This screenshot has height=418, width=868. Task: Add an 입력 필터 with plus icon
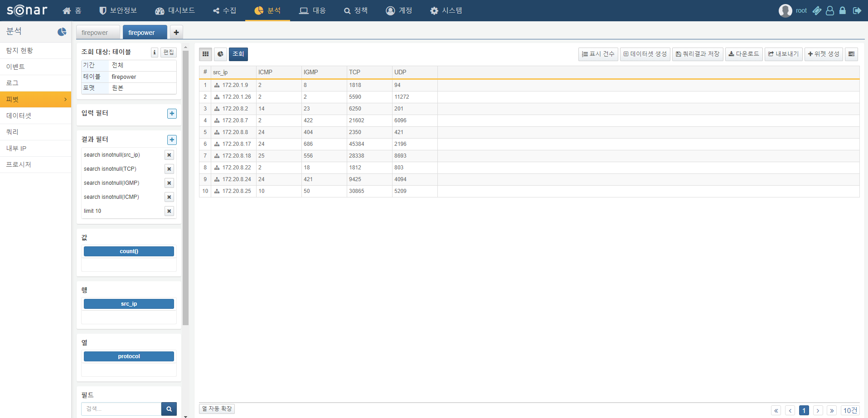[x=172, y=114]
